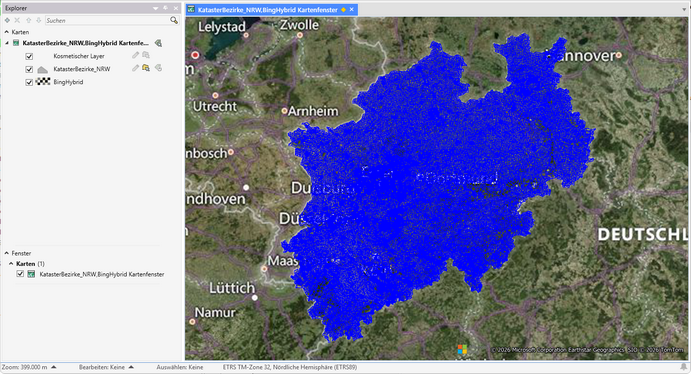Toggle auto-label tag icon for KatasterBezirke_NRW layer
This screenshot has height=374, width=691.
(158, 68)
